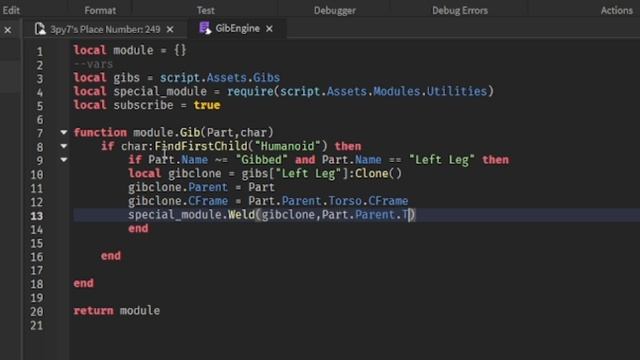Select line number 20 in the gutter
Viewport: 640px width, 360px height.
[x=36, y=311]
